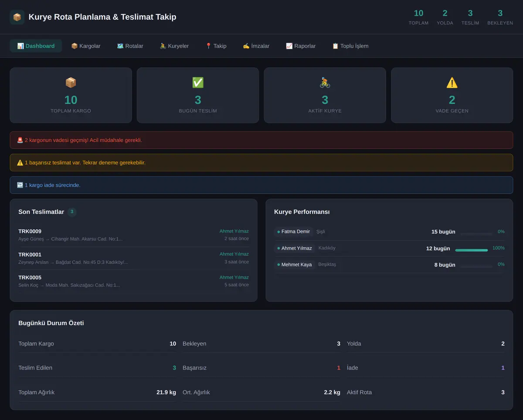The height and width of the screenshot is (420, 523).
Task: Click the green checkmark icon on Bugün Teslim card
Action: (x=198, y=82)
